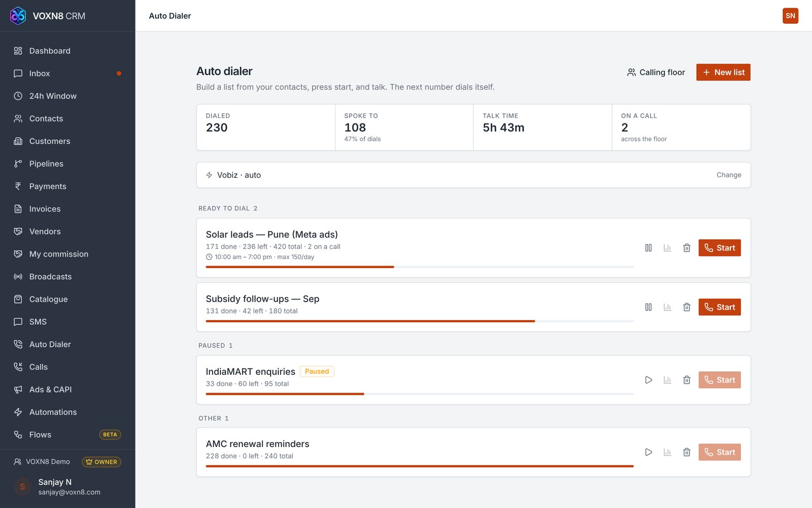Open stats for Solar leads Pune list
812x508 pixels.
pos(667,248)
